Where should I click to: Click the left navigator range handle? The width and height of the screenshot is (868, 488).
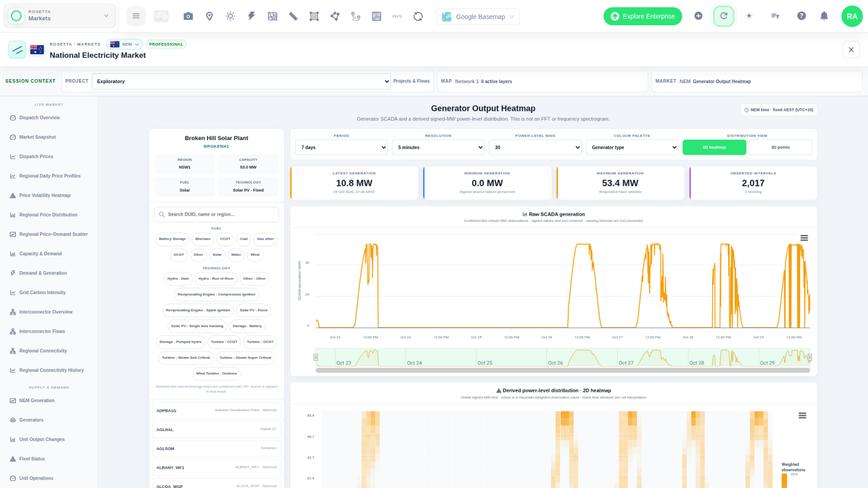316,357
